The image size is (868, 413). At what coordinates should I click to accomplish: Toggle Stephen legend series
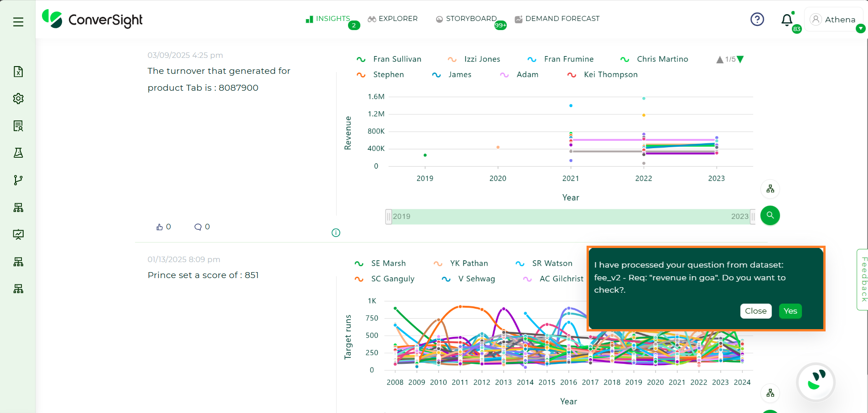point(380,75)
